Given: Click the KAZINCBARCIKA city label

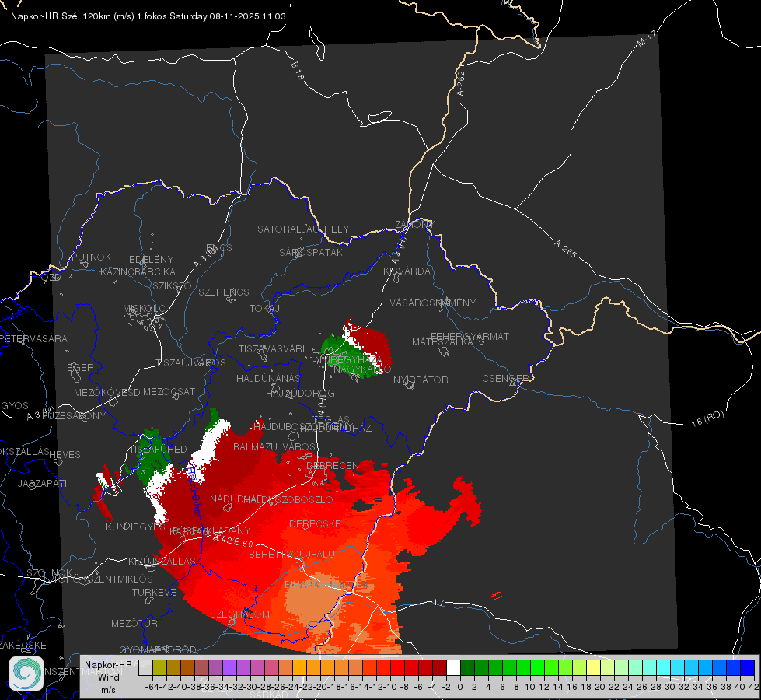Looking at the screenshot, I should click(x=138, y=271).
